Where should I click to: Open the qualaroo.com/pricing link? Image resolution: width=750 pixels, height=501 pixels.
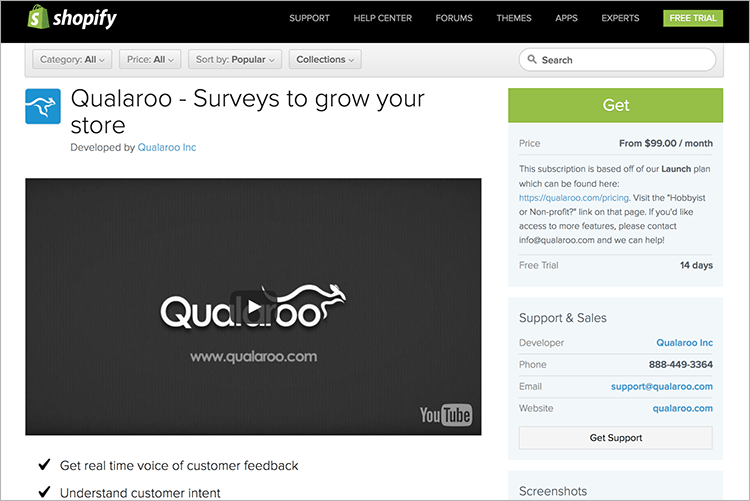(574, 198)
